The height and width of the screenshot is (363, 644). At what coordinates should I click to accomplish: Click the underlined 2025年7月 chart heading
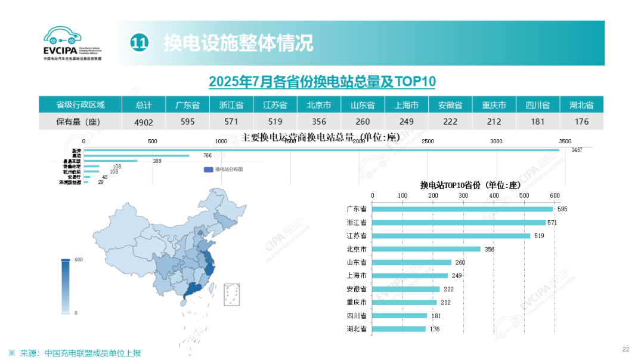322,81
